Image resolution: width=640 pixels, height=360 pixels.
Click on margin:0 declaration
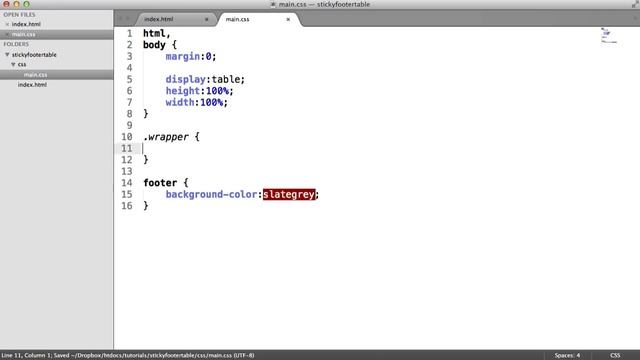point(191,56)
